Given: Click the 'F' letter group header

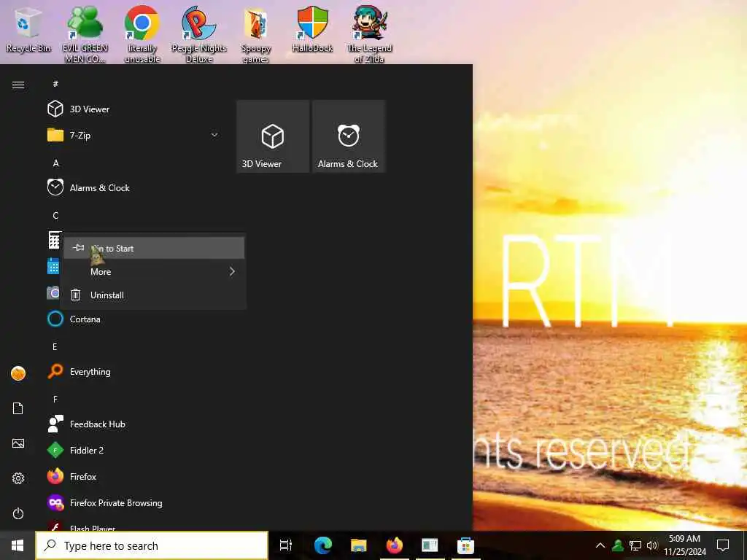Looking at the screenshot, I should tap(55, 399).
